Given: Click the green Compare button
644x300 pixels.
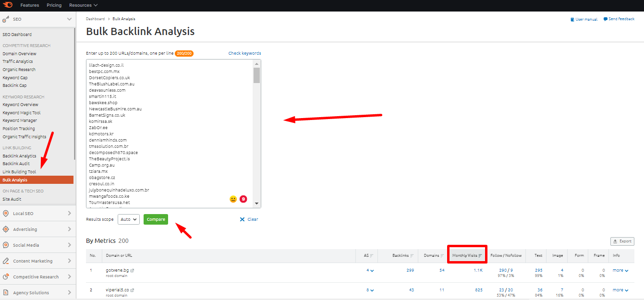Looking at the screenshot, I should point(156,219).
